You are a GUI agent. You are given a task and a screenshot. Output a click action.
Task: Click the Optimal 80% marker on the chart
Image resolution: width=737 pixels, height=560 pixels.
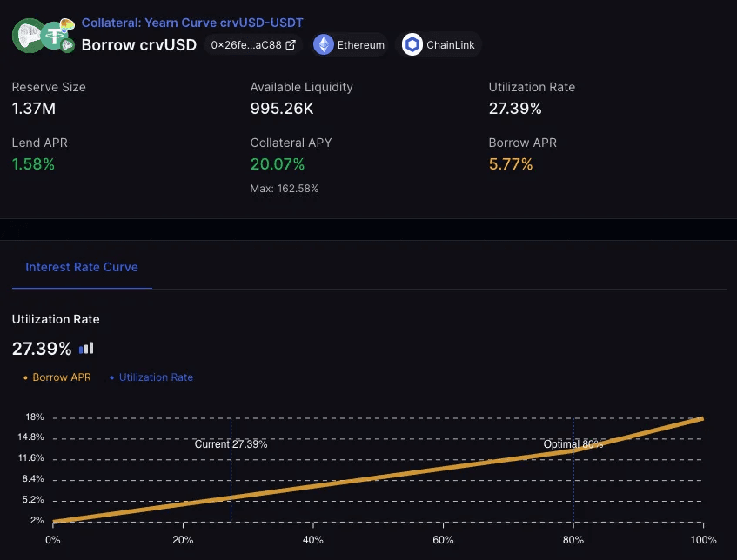(x=573, y=443)
